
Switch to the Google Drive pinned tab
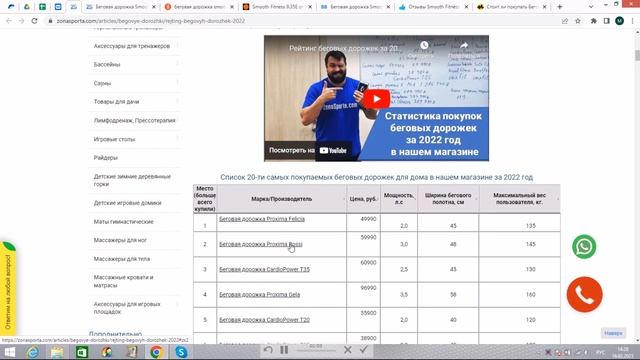[x=27, y=7]
